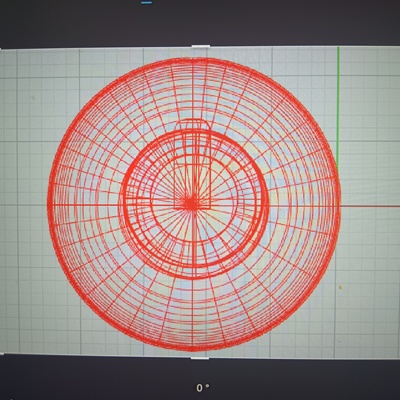Select the red horizontal axis line right of sphere
This screenshot has height=400, width=400.
pyautogui.click(x=370, y=206)
